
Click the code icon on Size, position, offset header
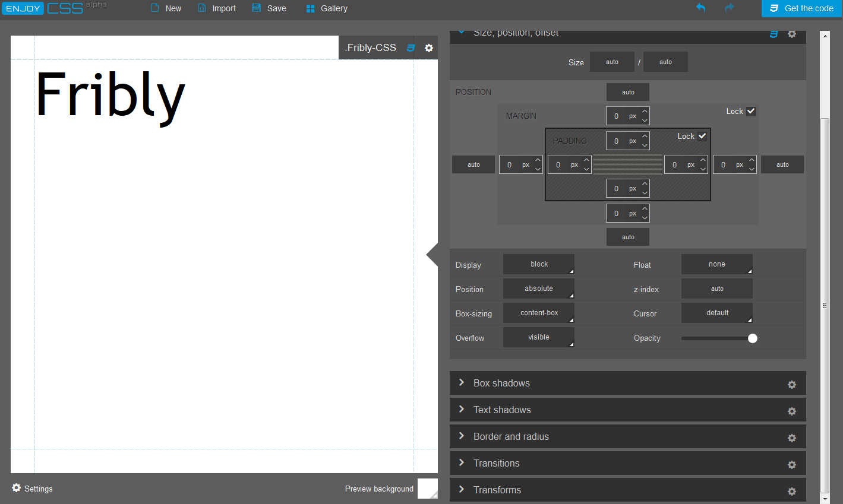(773, 34)
